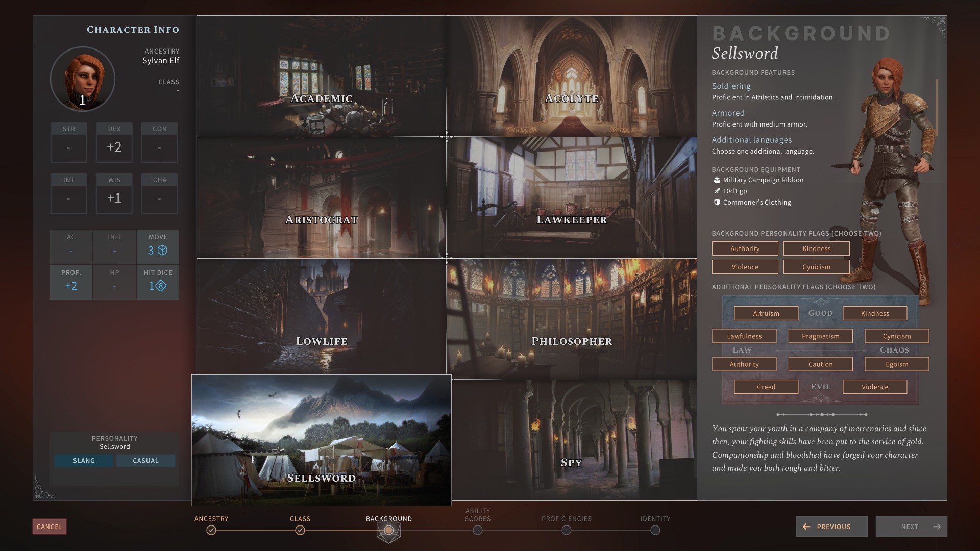Click the cube icon under MOVE stat

pyautogui.click(x=163, y=251)
